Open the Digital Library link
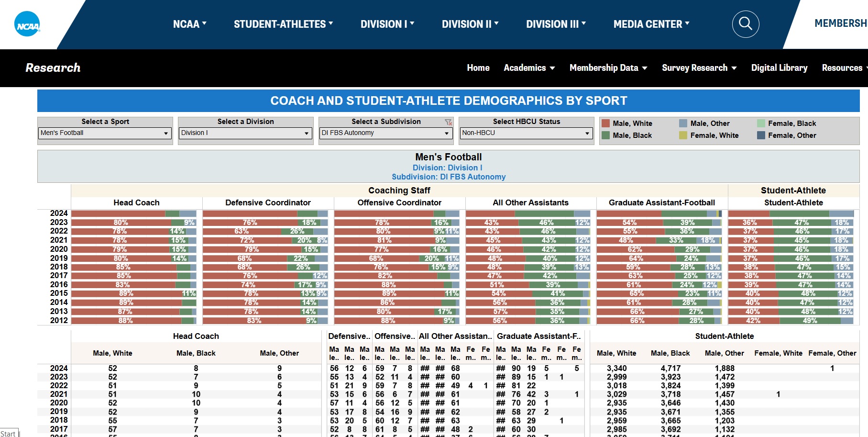 click(x=780, y=68)
